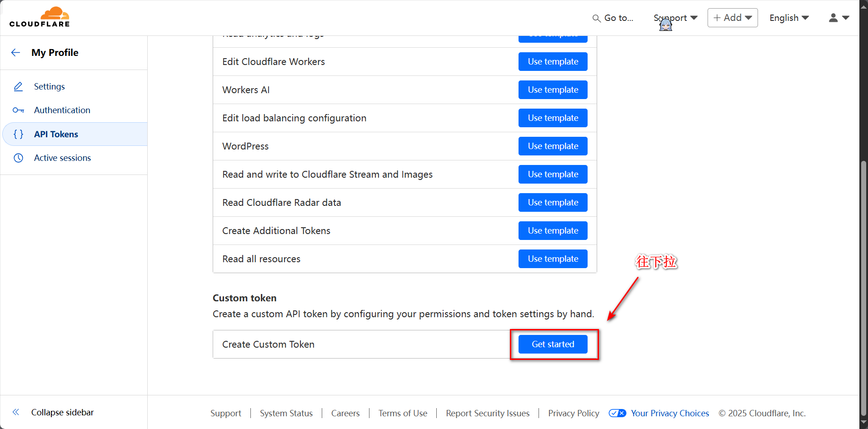Click the Active sessions clock icon
This screenshot has height=429, width=868.
point(18,158)
